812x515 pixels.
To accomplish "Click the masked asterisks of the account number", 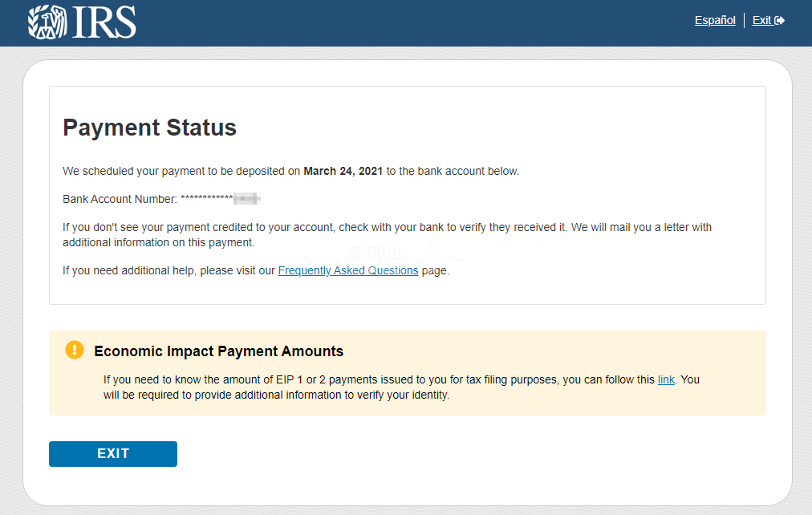I will pos(206,198).
